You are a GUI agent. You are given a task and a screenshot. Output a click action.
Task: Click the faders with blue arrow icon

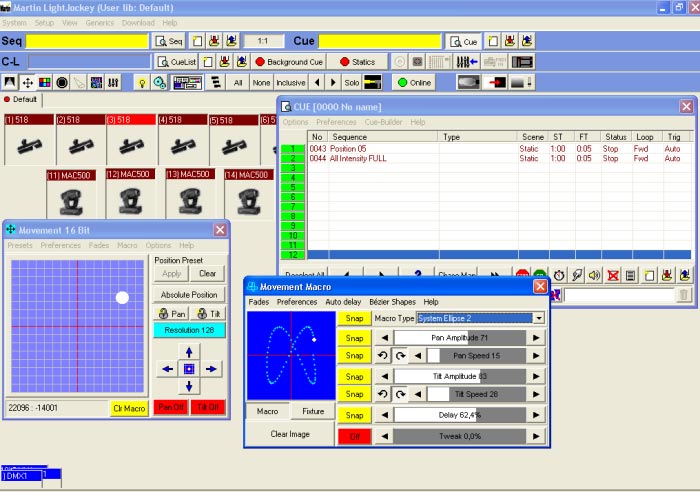[x=467, y=62]
